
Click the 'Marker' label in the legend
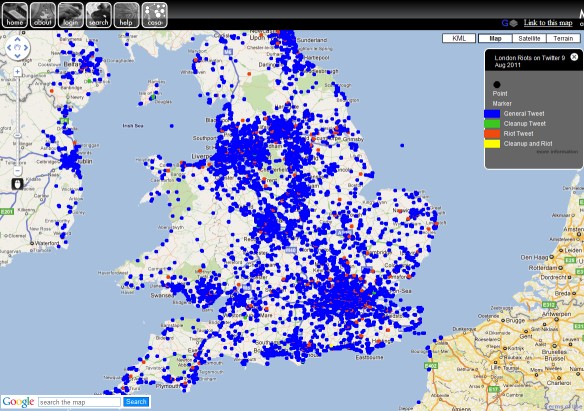tap(502, 103)
